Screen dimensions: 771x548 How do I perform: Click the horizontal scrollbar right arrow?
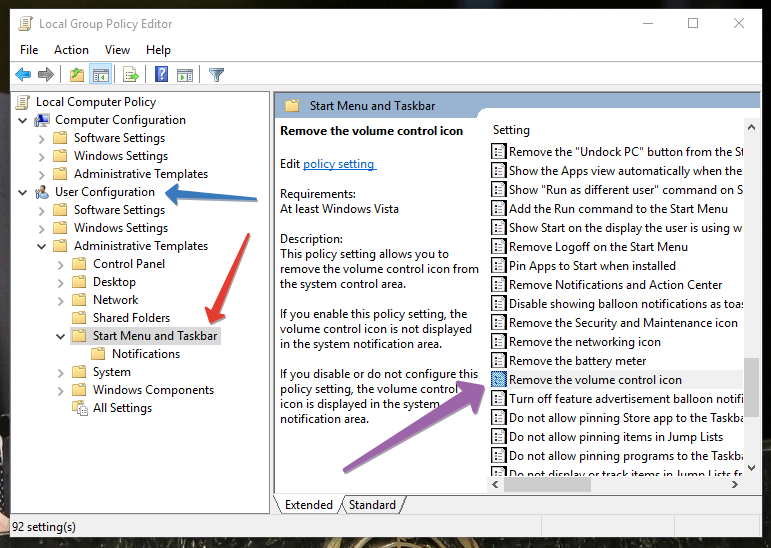click(x=735, y=485)
